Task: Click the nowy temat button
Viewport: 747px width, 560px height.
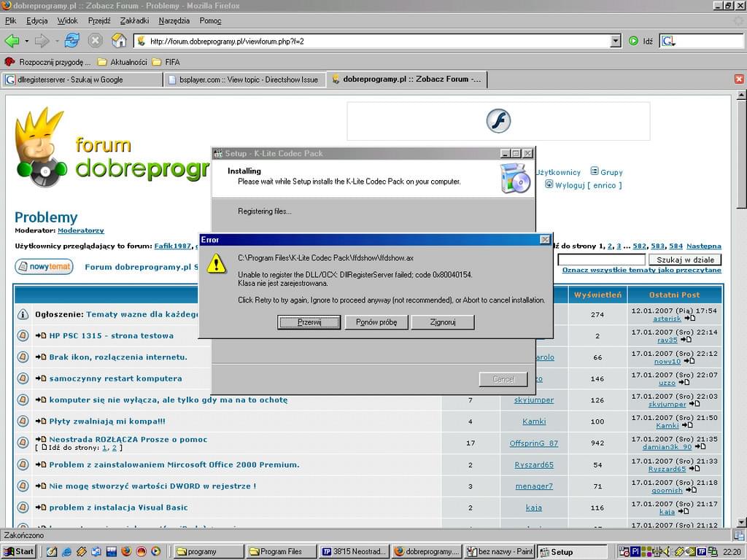Action: tap(44, 267)
